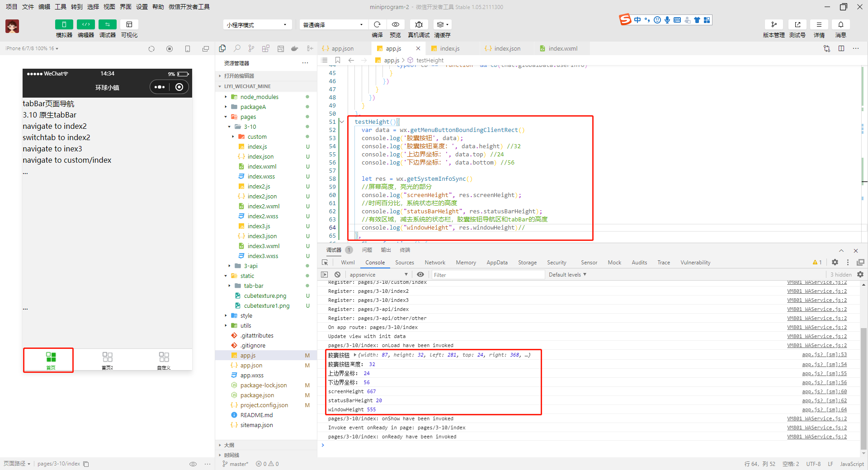Tap 'switchtab to index2' in simulator

click(x=57, y=137)
